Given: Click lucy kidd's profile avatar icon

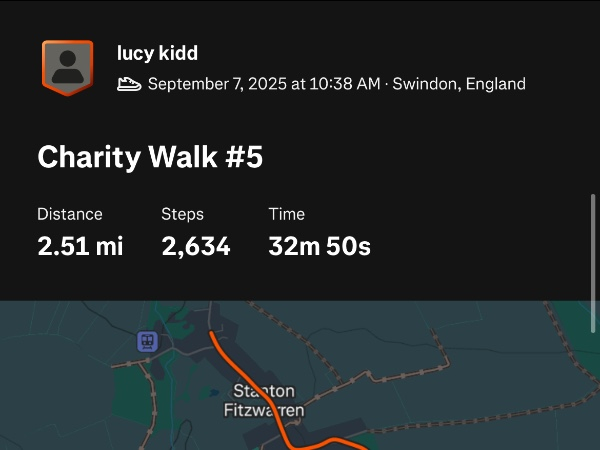Looking at the screenshot, I should click(67, 68).
